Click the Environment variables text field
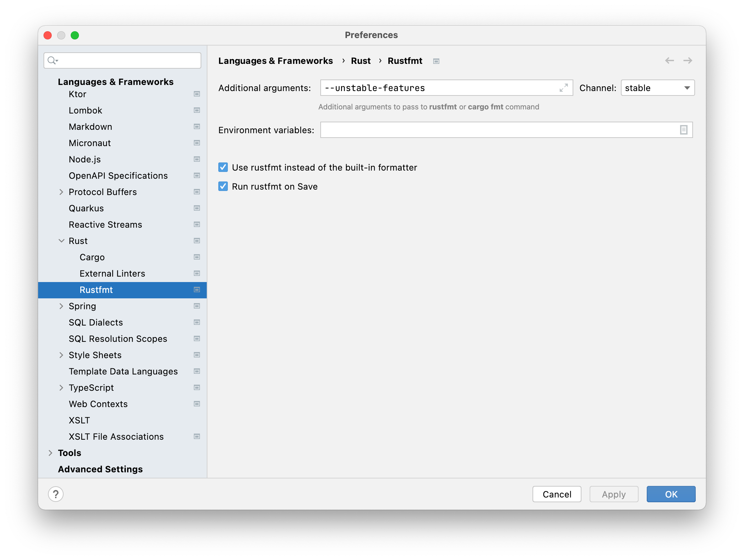The width and height of the screenshot is (744, 560). point(498,130)
